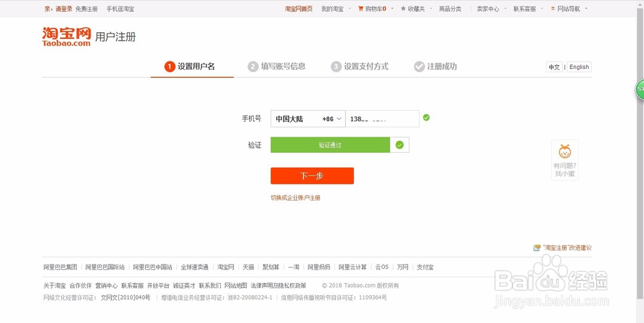
Task: Open 阿里云计算 footer link
Action: tap(352, 267)
